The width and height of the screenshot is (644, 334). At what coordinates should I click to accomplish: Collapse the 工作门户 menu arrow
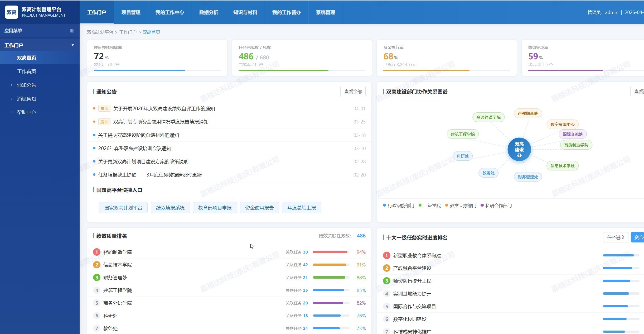tap(72, 45)
